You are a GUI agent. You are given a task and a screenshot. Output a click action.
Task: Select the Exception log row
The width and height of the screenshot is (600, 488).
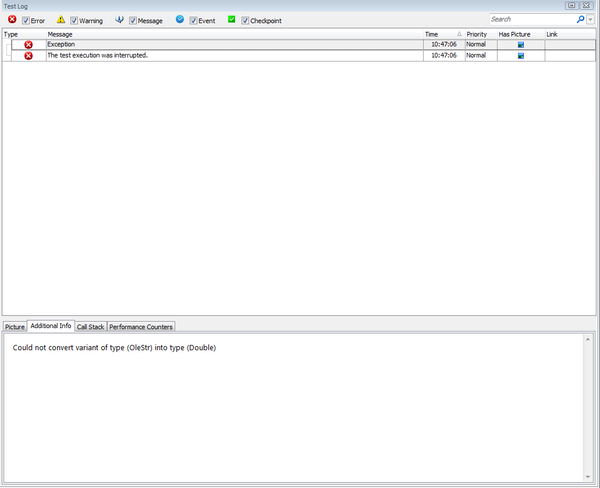pos(303,45)
